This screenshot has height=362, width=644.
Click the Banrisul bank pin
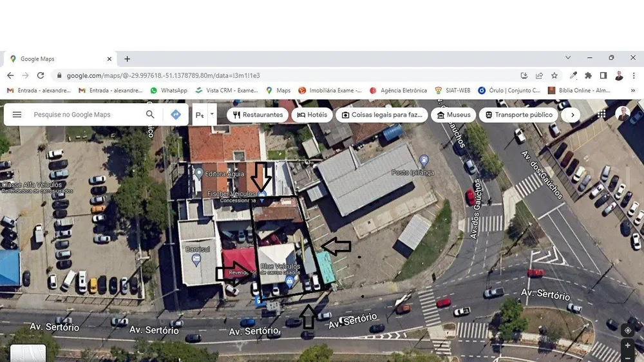point(196,260)
